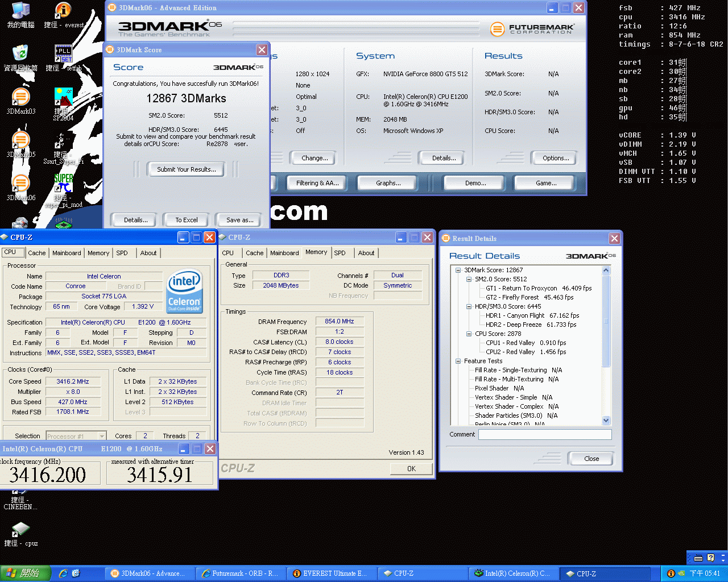Open the 開始 Start menu
This screenshot has width=728, height=582.
tap(25, 573)
